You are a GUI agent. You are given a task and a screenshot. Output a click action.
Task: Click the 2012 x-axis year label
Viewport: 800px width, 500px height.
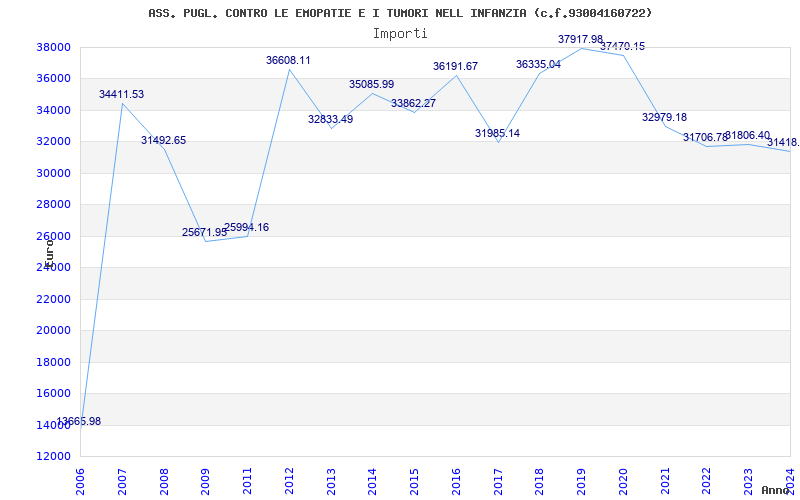[x=289, y=482]
